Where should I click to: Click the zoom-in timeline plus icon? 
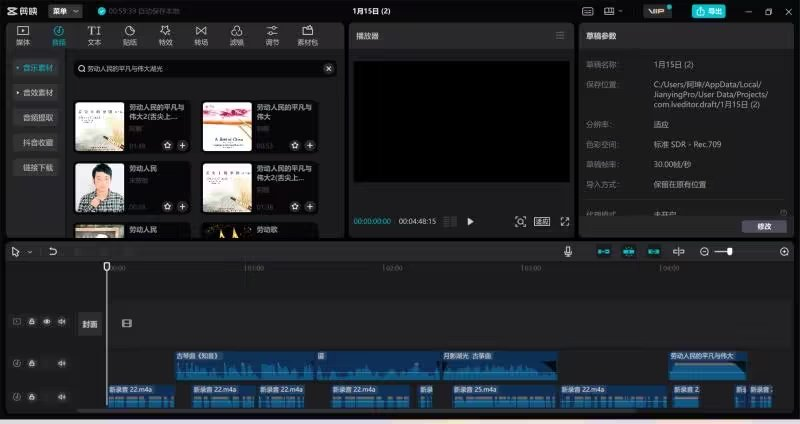pyautogui.click(x=784, y=252)
